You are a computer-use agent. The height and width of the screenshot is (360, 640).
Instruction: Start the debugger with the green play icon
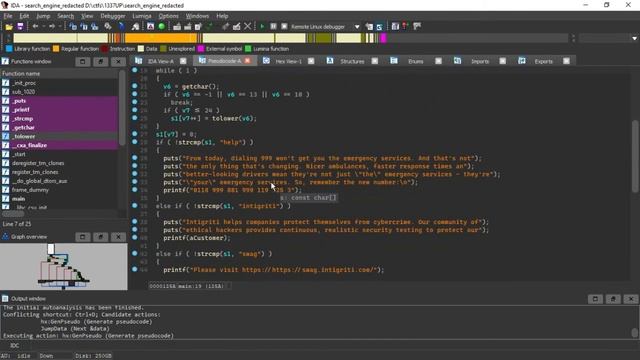262,27
